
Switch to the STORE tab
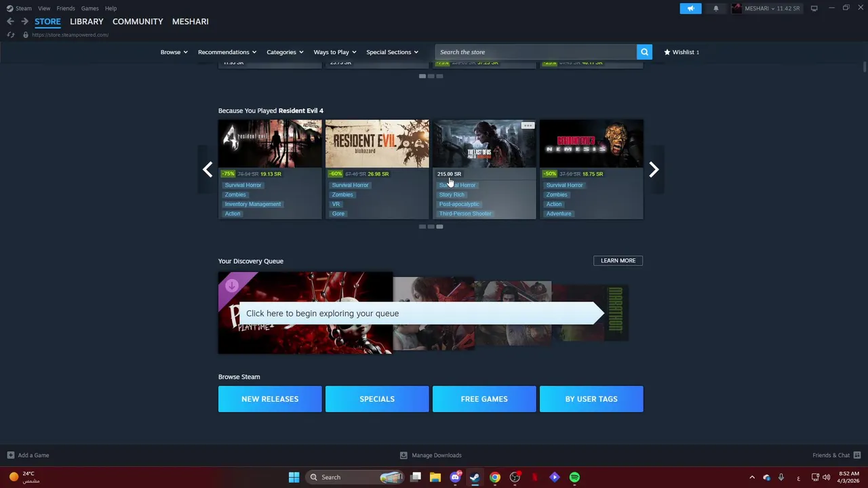[x=47, y=22]
